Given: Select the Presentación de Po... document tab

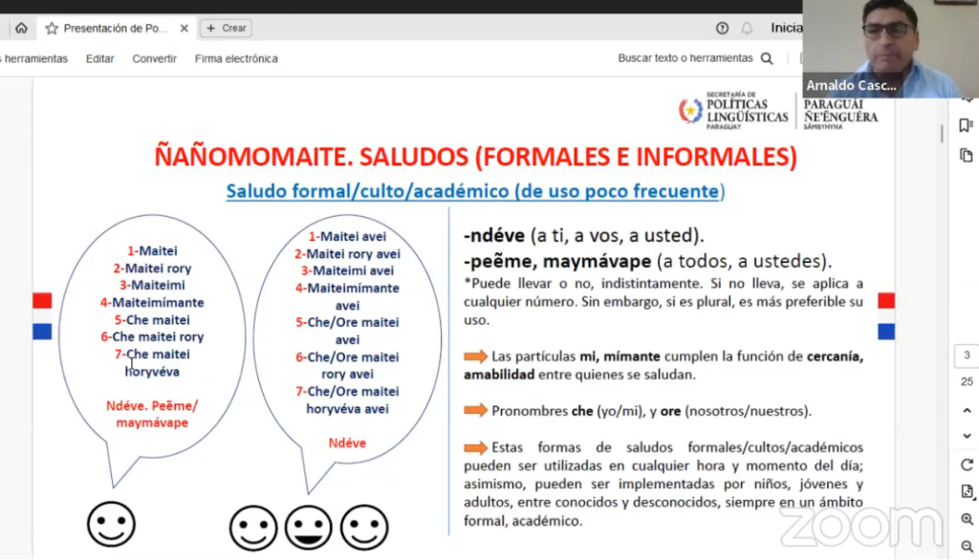Looking at the screenshot, I should [x=116, y=28].
